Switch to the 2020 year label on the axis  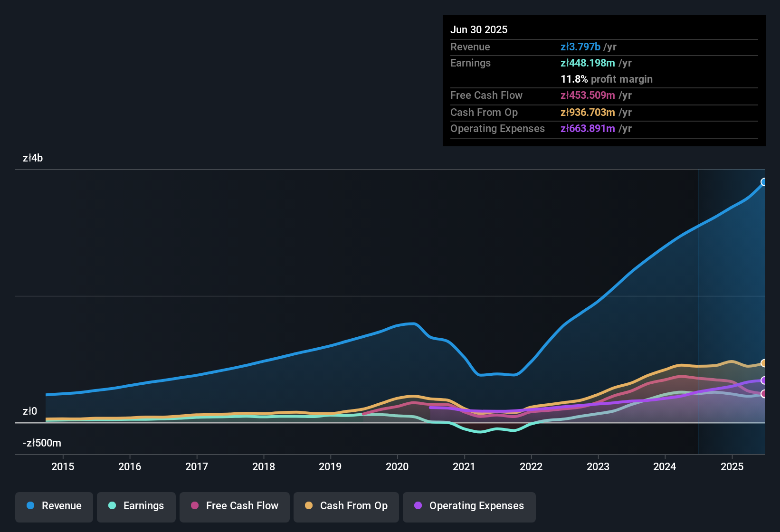397,466
